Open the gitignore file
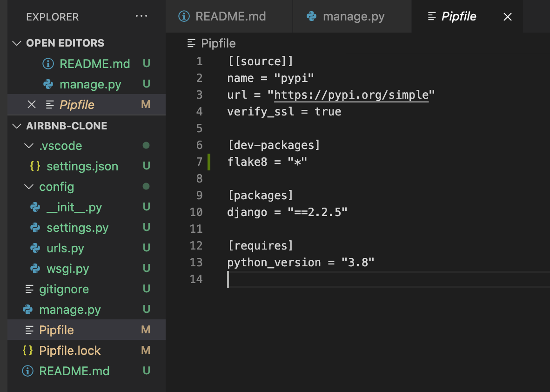550x392 pixels. tap(86, 289)
